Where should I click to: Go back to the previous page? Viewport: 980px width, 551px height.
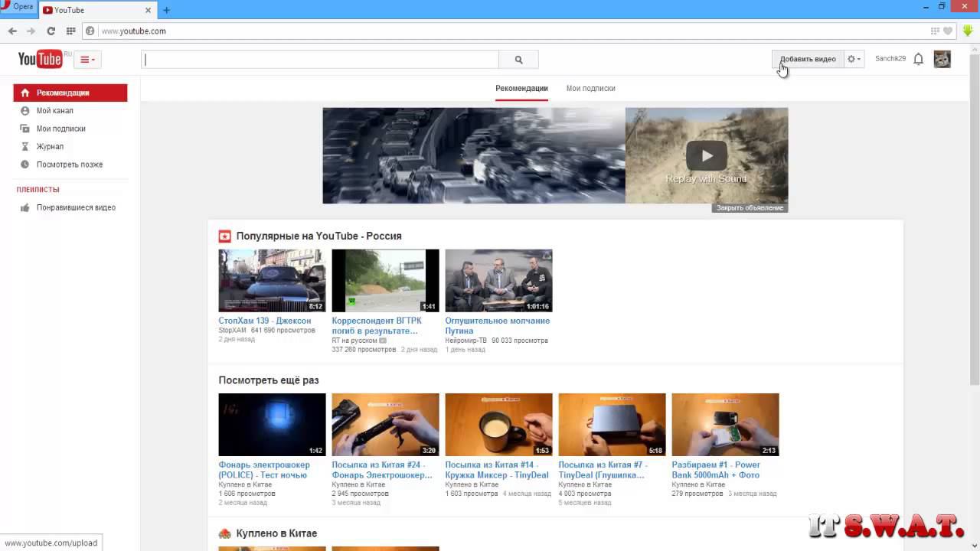[12, 31]
